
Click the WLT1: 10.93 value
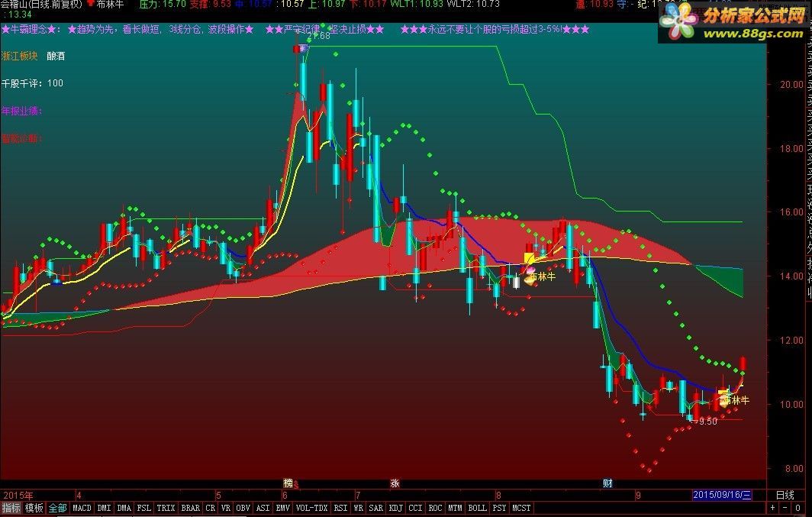click(x=417, y=4)
